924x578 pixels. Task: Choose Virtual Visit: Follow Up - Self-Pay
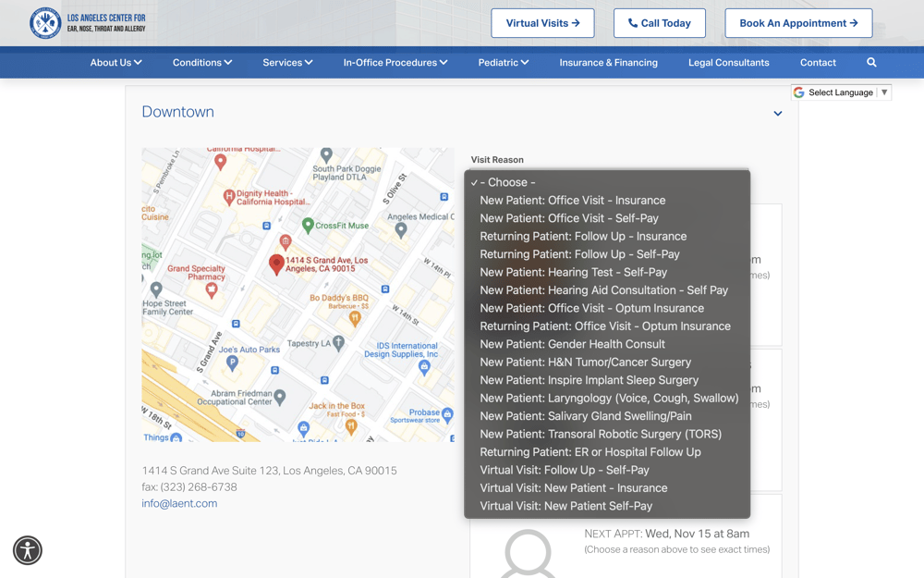pos(607,470)
